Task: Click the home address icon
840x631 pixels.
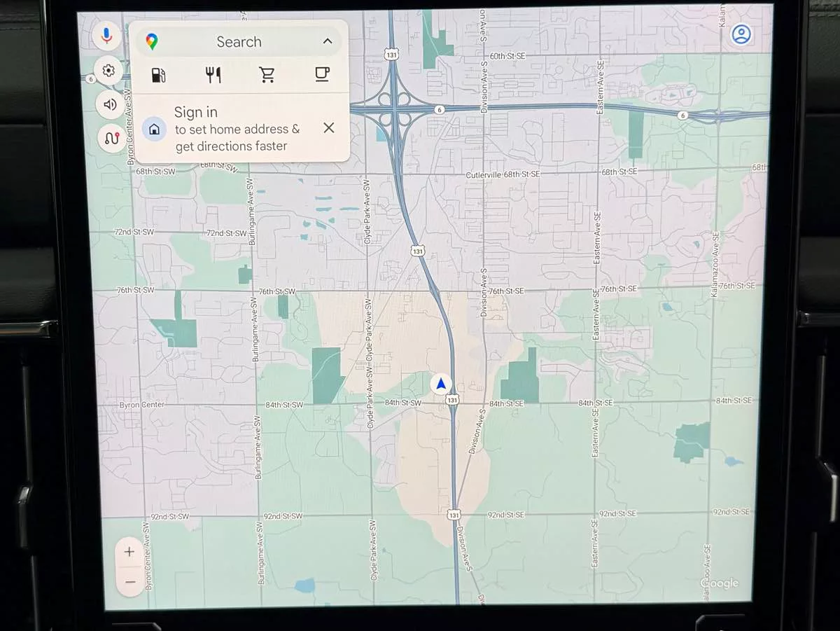Action: pyautogui.click(x=154, y=130)
